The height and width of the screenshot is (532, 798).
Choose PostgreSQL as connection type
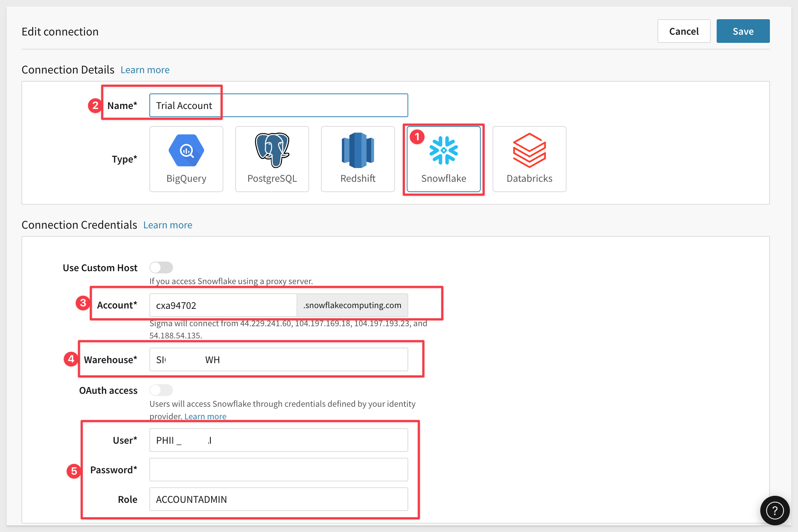272,159
